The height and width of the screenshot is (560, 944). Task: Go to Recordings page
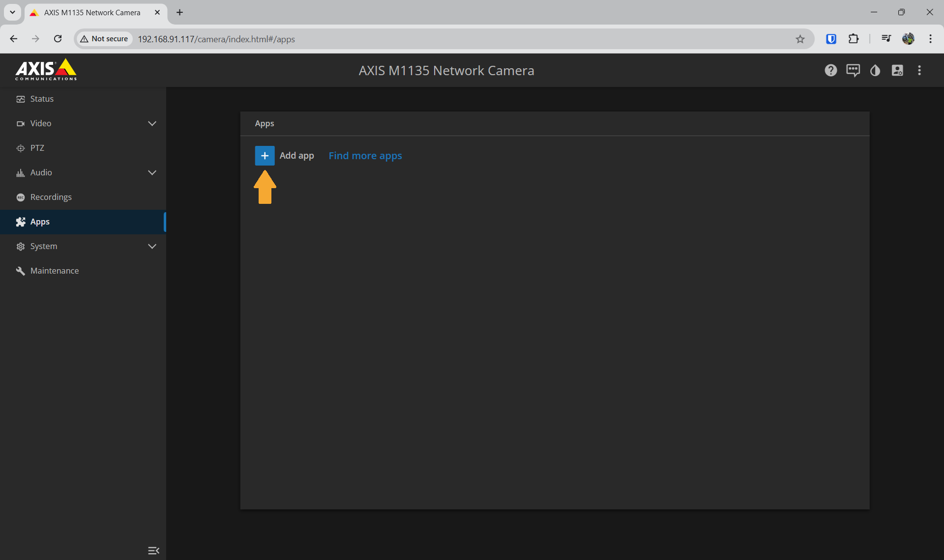[x=83, y=197]
